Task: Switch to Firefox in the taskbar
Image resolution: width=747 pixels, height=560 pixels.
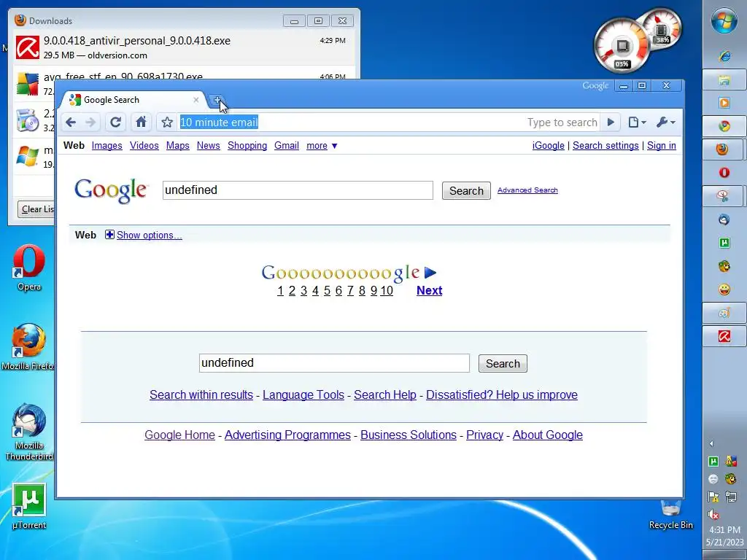Action: (x=723, y=149)
